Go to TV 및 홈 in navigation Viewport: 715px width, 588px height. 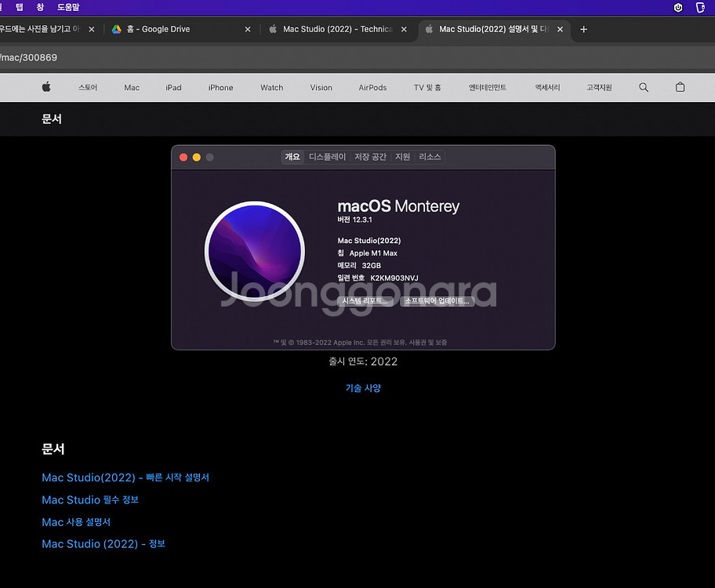pyautogui.click(x=427, y=88)
